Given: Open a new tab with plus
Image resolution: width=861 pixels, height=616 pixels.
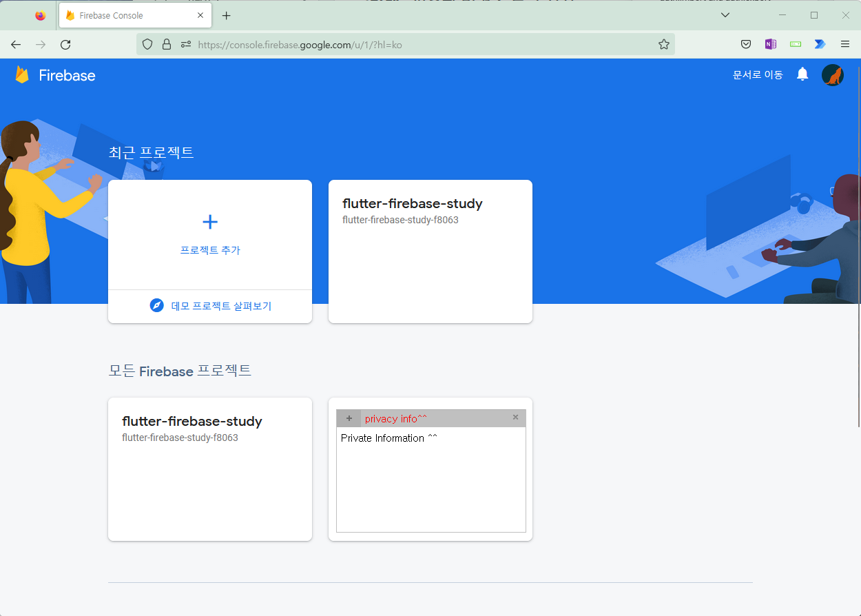Looking at the screenshot, I should pos(226,15).
